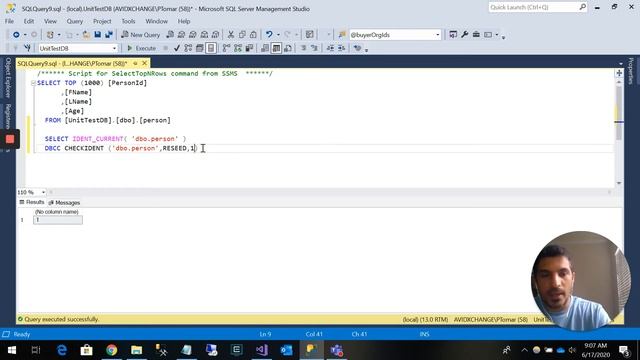Increase indent of selected lines

pos(341,48)
